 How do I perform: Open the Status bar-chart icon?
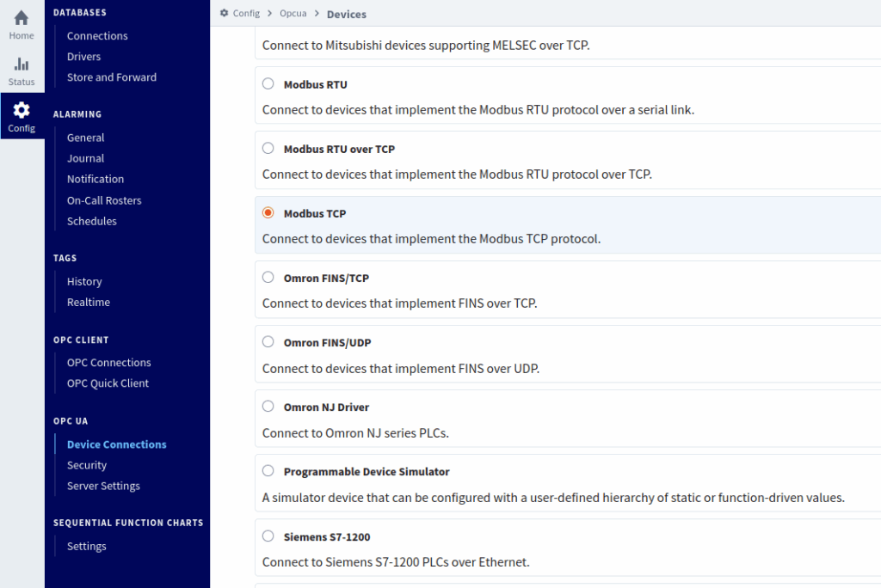(22, 64)
